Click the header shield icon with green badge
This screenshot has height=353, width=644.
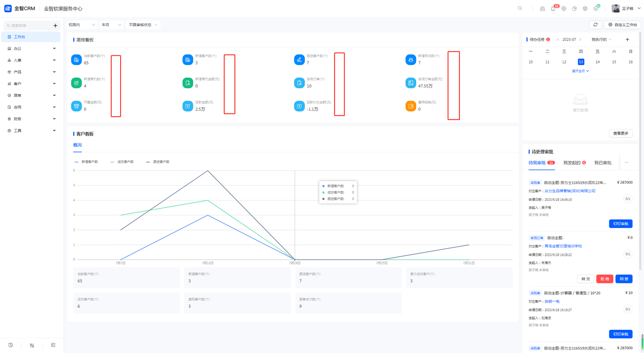[596, 9]
